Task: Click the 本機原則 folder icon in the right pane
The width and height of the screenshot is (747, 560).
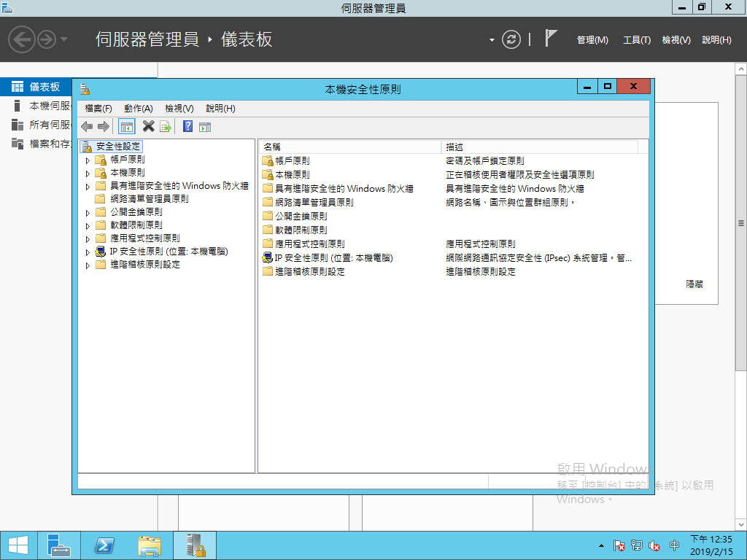Action: (268, 175)
